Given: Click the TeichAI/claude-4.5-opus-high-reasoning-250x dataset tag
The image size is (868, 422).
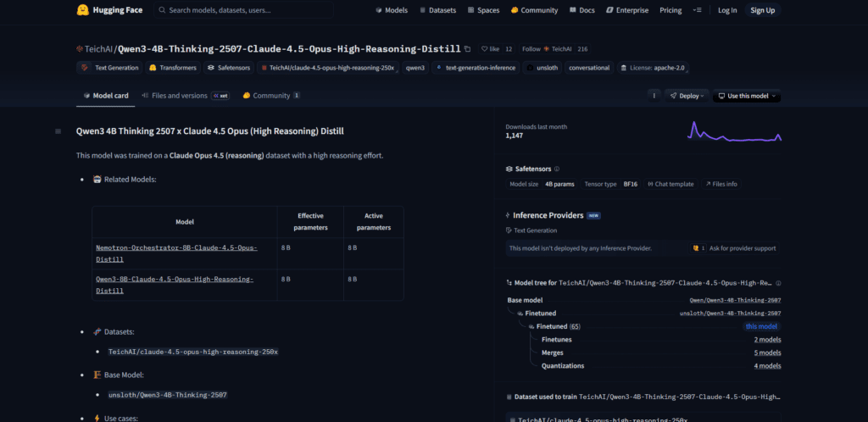Looking at the screenshot, I should tap(328, 68).
